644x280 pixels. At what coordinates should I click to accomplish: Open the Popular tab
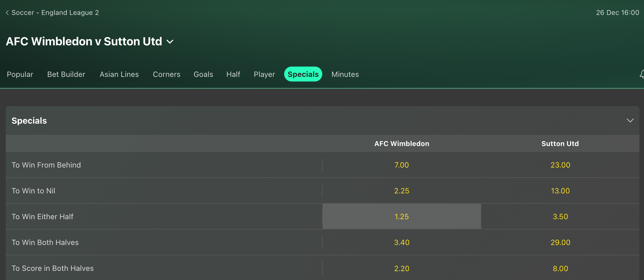click(20, 74)
